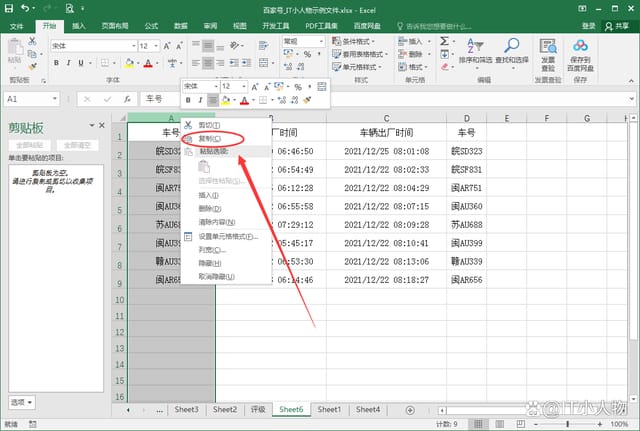Click the 格式 button in cells group
Viewport: 640px width, 431px height.
(x=413, y=67)
